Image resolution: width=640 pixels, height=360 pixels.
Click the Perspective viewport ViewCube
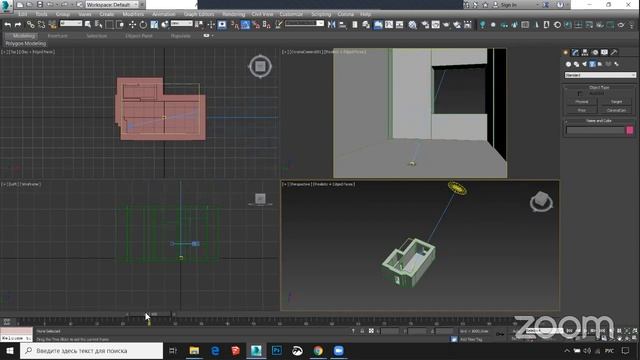(x=541, y=202)
